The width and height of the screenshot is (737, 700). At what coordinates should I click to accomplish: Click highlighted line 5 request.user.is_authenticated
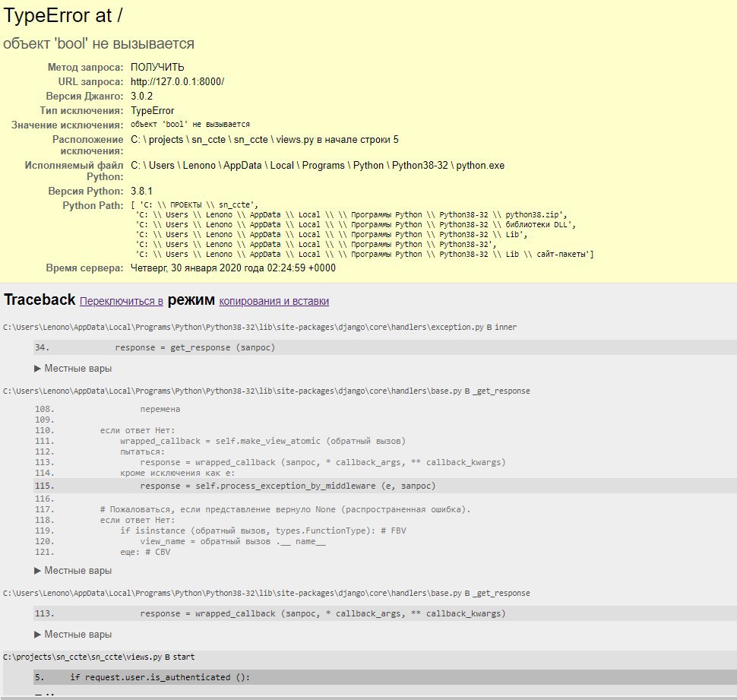pos(385,677)
